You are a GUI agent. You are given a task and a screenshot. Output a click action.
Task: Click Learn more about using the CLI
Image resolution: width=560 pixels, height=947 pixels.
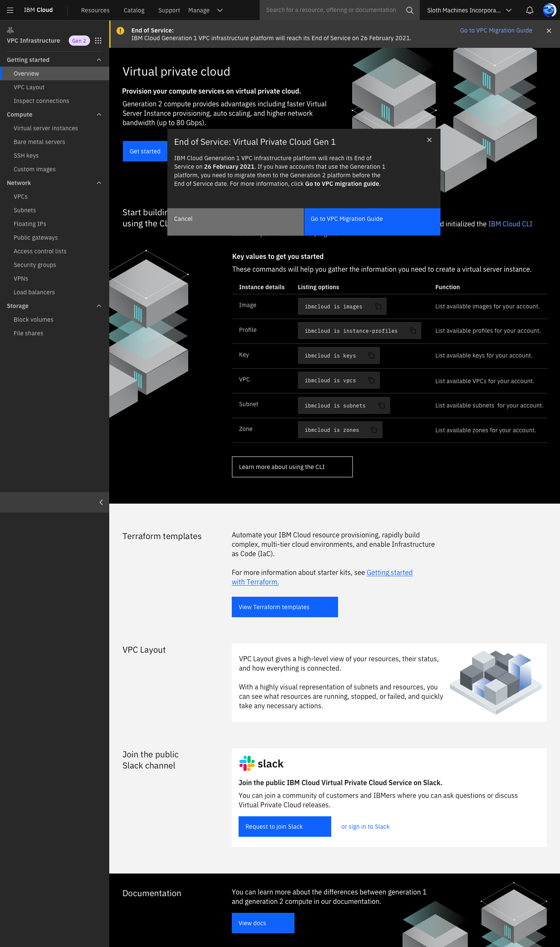(292, 467)
